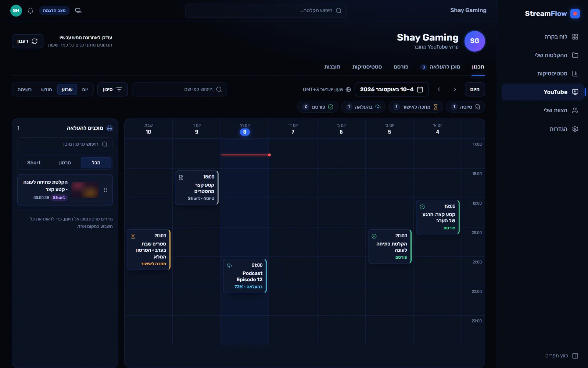588x368 pixels.
Task: Click the חיפוש לפי שם search field
Action: click(x=179, y=89)
